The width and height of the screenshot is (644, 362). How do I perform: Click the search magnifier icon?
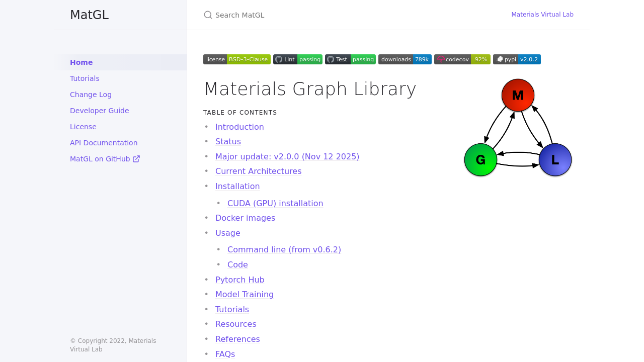208,15
